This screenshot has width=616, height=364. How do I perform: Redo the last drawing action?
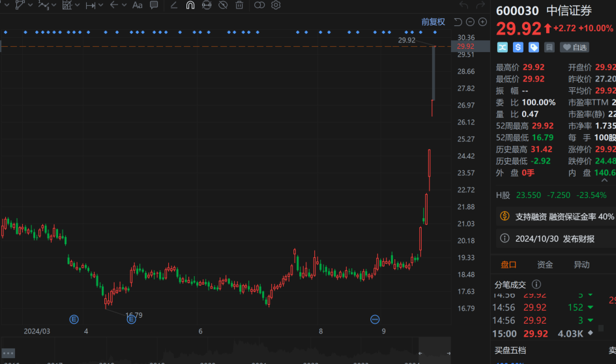point(480,5)
